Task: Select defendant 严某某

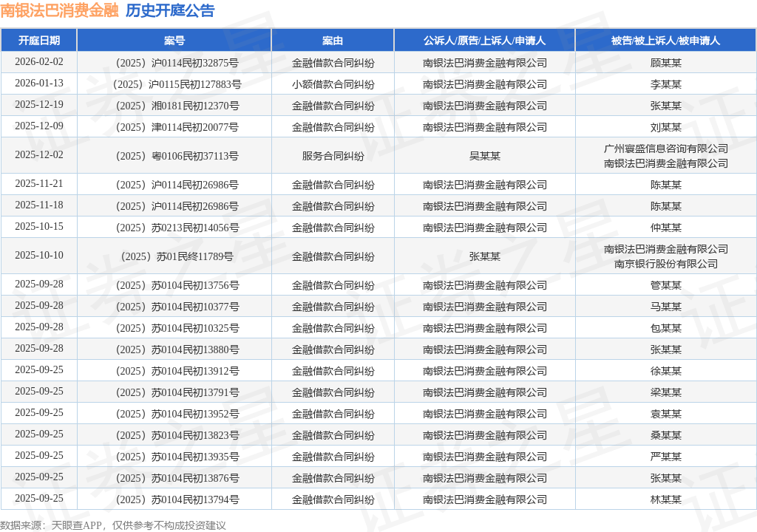Action: [666, 457]
